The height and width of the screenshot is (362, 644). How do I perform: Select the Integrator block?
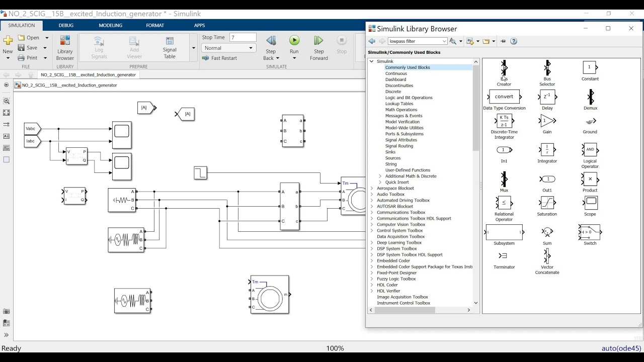pos(547,150)
